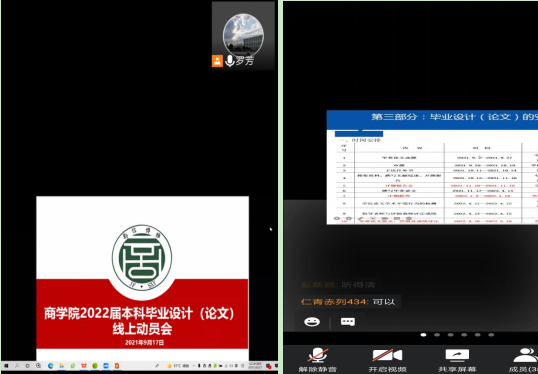Switch to the blue meeting app taskbar icon
The height and width of the screenshot is (374, 538).
pos(106,366)
